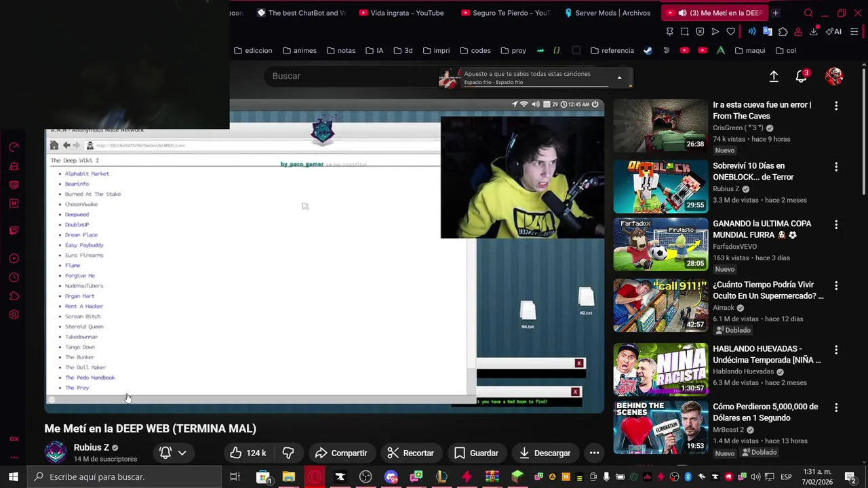Switch to Seguro Te Pierdo tab
The width and height of the screenshot is (868, 488).
[x=505, y=13]
